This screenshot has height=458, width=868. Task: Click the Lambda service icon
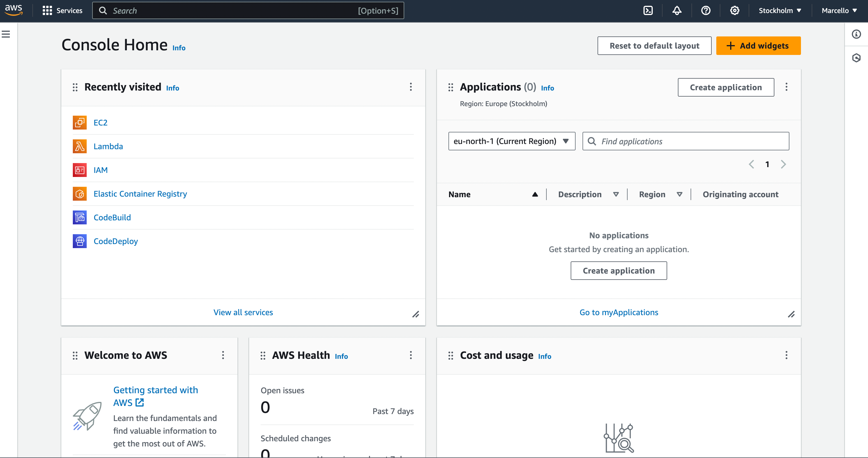[x=79, y=146]
